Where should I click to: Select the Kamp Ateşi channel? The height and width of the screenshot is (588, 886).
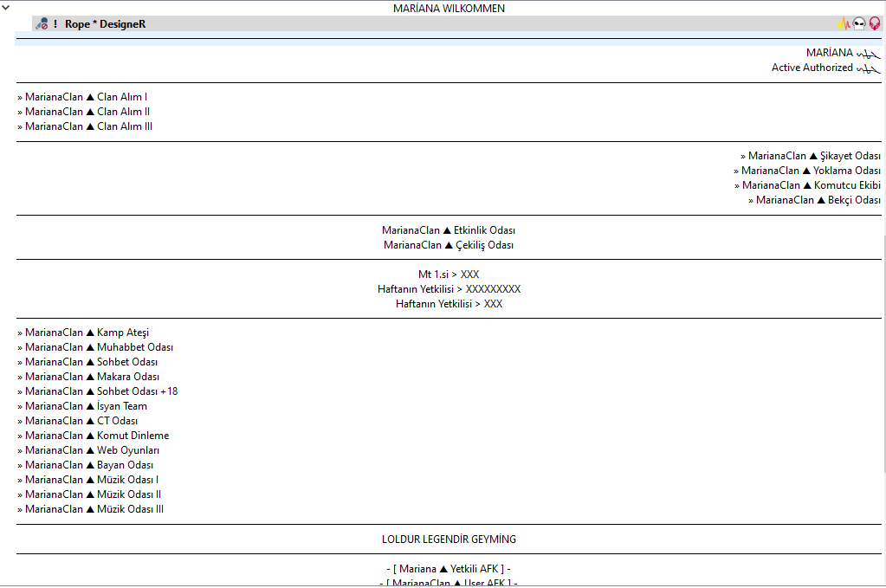point(83,333)
